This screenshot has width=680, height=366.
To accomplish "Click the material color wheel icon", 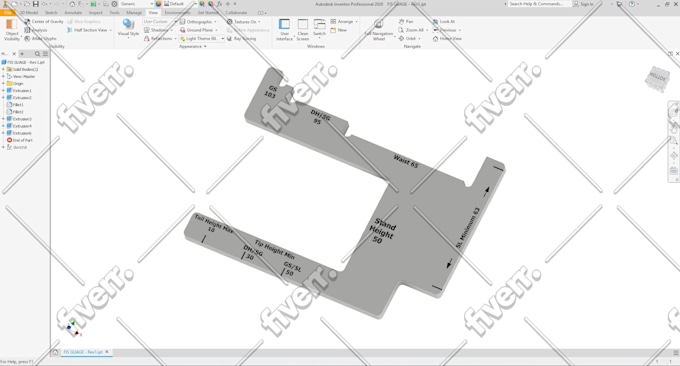I will pyautogui.click(x=158, y=4).
